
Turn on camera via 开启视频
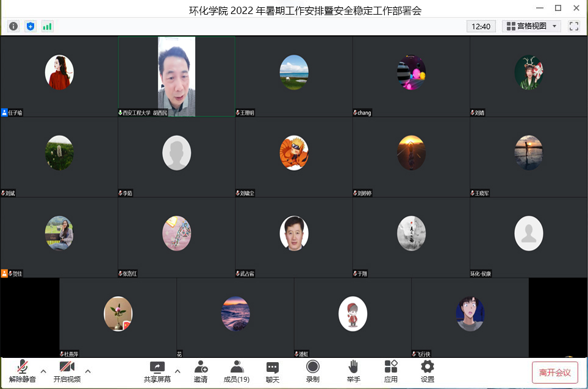pos(66,371)
